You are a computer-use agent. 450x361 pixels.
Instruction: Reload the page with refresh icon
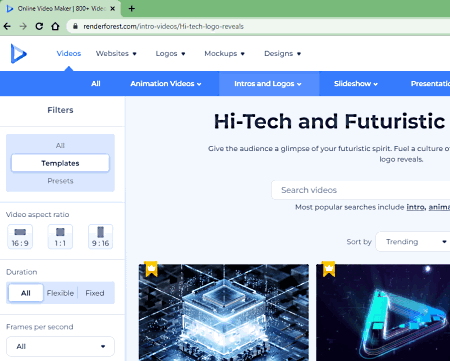click(39, 26)
